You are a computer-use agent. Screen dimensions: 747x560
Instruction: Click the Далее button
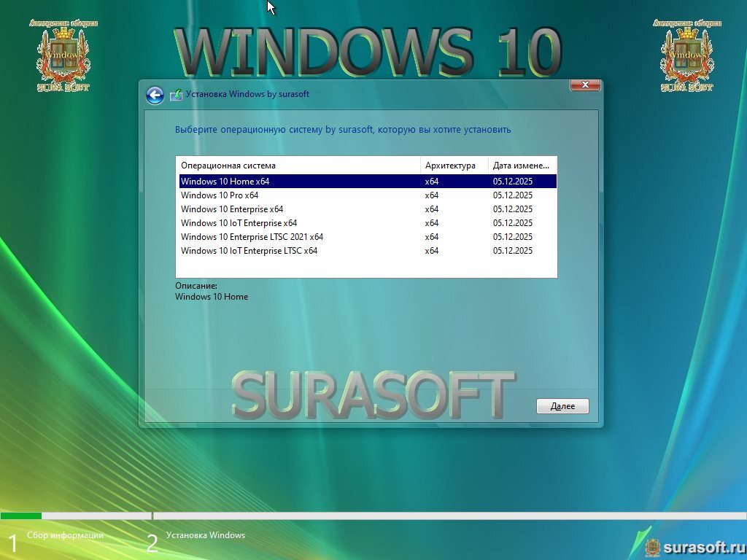click(x=562, y=406)
